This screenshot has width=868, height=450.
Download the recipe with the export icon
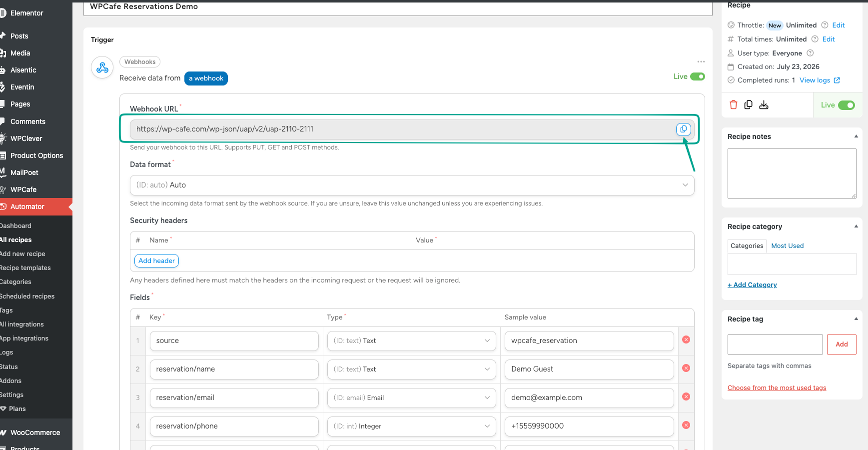tap(764, 105)
